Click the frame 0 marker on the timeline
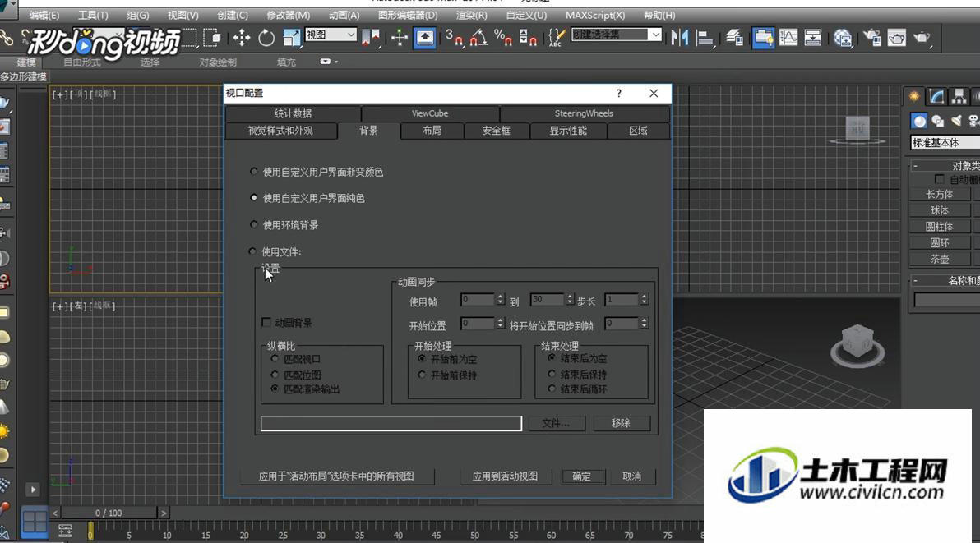Screen dimensions: 980x543 pos(90,531)
